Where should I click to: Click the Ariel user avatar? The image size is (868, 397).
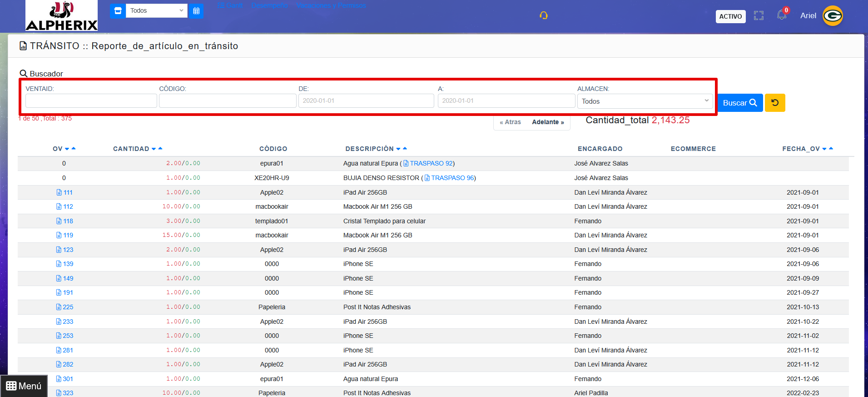coord(833,16)
